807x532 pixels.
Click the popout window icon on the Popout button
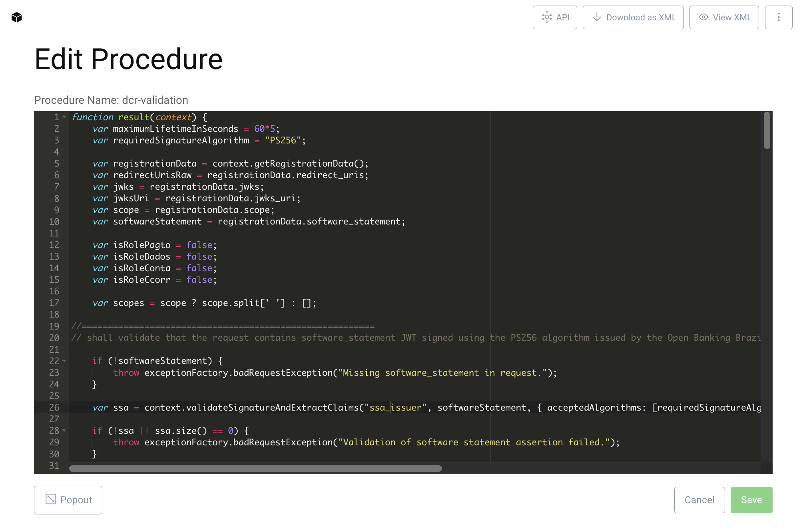click(51, 499)
